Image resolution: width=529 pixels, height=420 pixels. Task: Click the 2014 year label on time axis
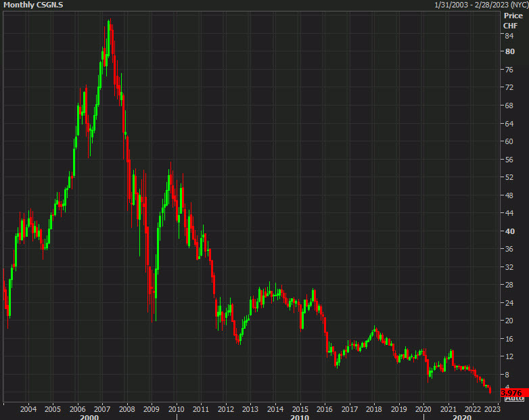[x=275, y=409]
